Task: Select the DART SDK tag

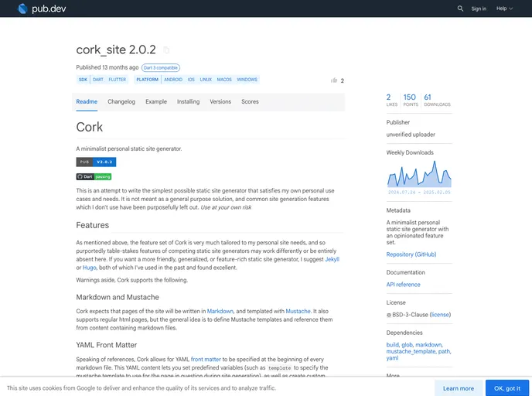Action: pos(97,80)
